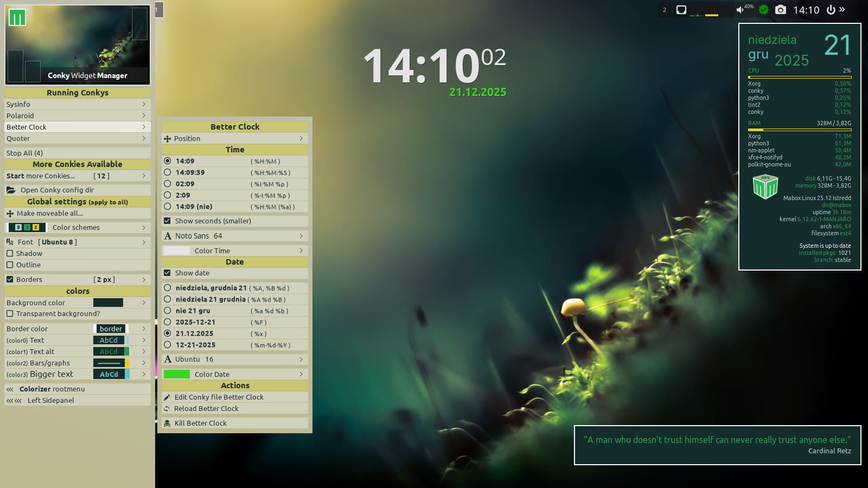Image resolution: width=868 pixels, height=488 pixels.
Task: Click the volume speaker icon
Action: [739, 10]
